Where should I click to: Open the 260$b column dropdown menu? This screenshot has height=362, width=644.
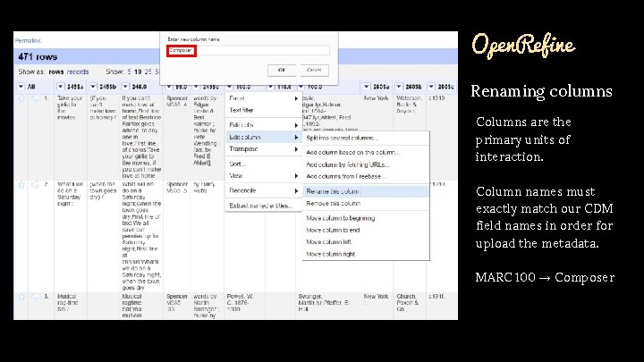pyautogui.click(x=399, y=87)
